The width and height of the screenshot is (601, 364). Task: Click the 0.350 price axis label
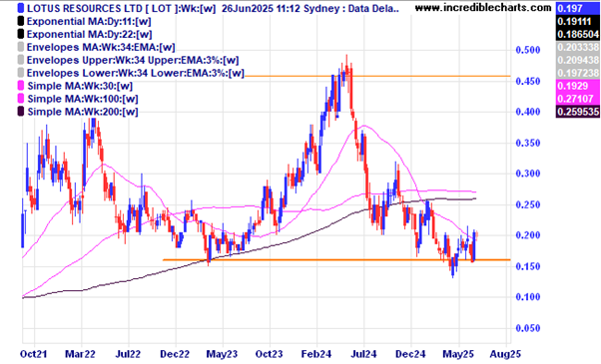click(x=528, y=143)
